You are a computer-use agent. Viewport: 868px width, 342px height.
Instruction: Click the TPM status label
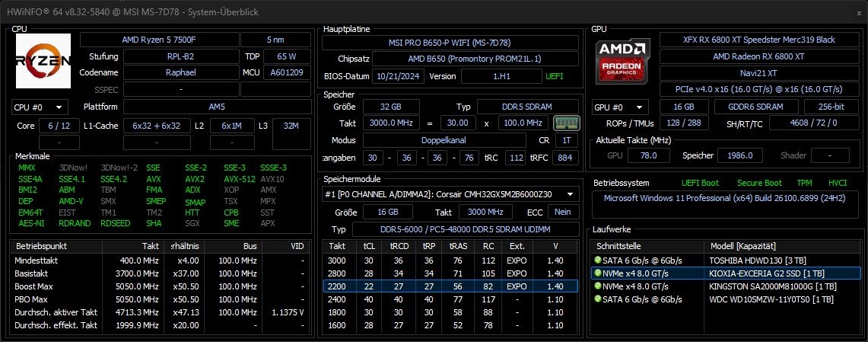pos(804,183)
